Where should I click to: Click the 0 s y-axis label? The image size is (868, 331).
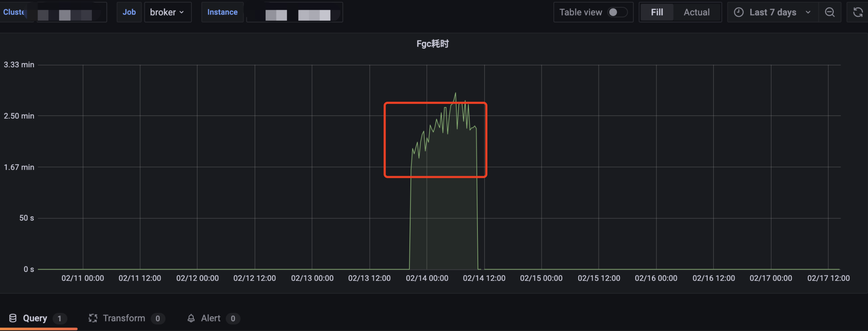tap(29, 269)
